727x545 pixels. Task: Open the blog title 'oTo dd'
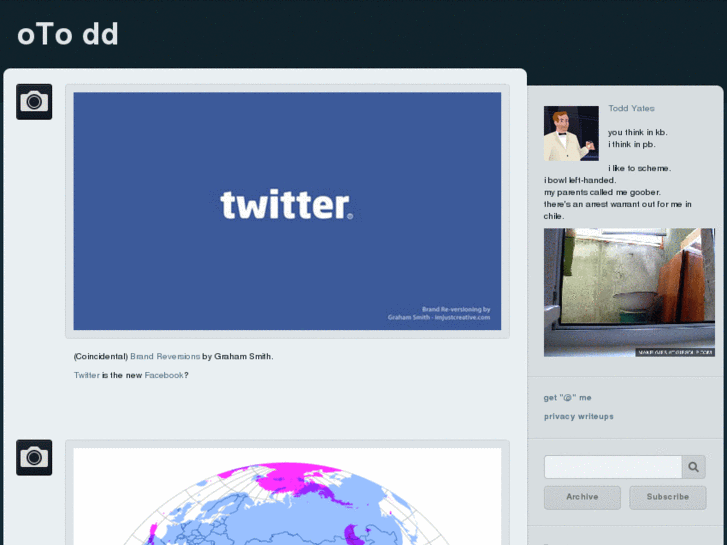point(68,34)
